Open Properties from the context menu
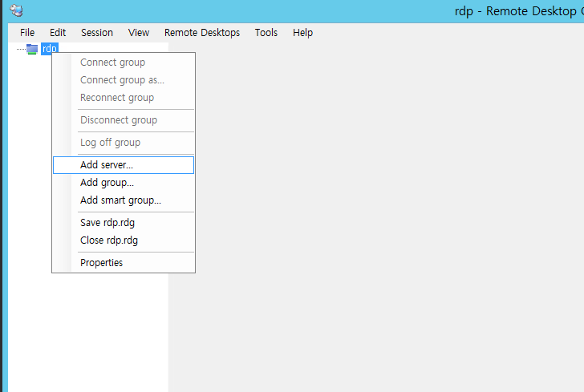 [101, 263]
